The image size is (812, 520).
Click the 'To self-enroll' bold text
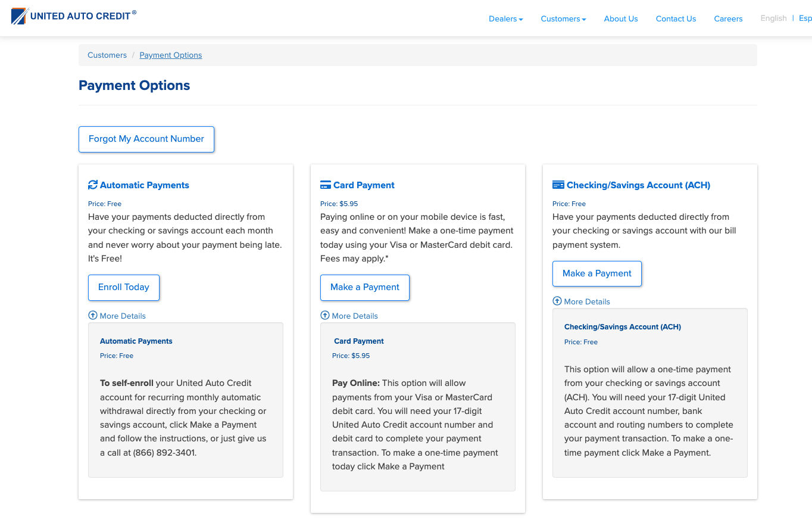[127, 383]
